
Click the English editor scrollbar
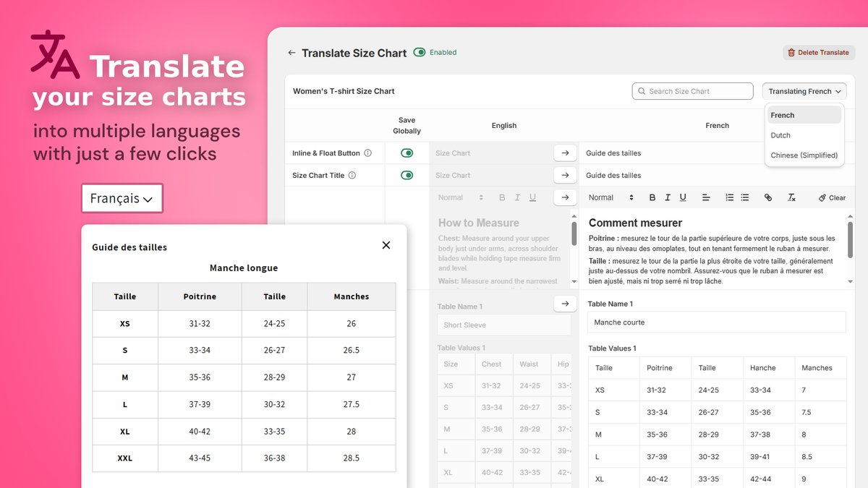[x=574, y=233]
